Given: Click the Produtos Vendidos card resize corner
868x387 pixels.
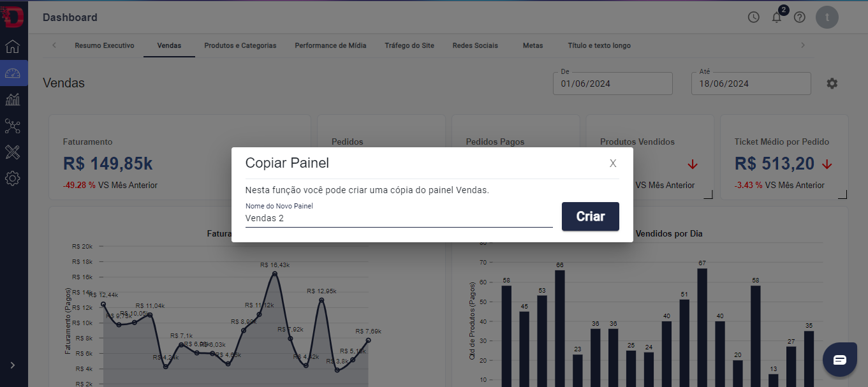Looking at the screenshot, I should [708, 194].
